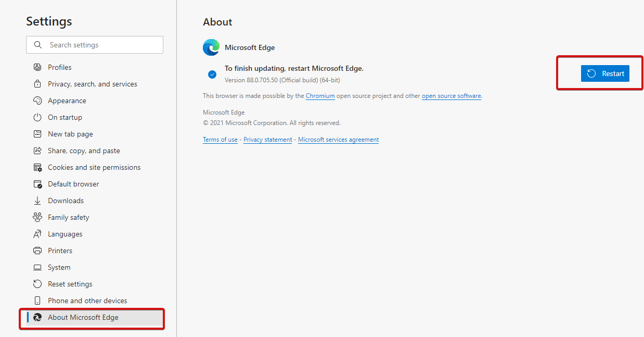
Task: Open Privacy, search, and services via its lock icon
Action: (37, 83)
